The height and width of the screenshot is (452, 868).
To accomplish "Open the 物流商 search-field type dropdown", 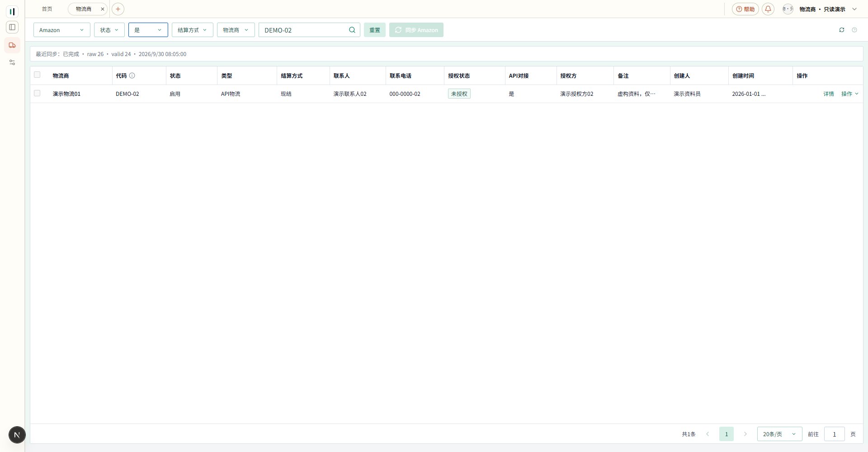I will point(236,30).
